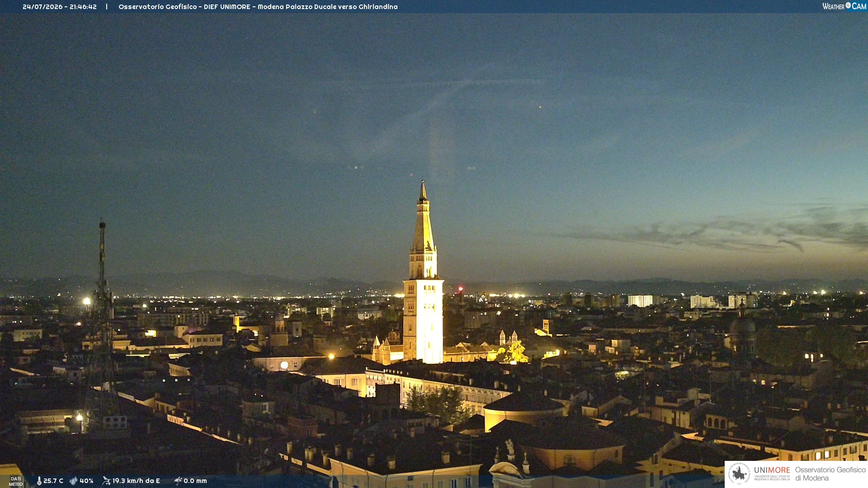Click the UNIMORE wordmark text

pyautogui.click(x=772, y=470)
